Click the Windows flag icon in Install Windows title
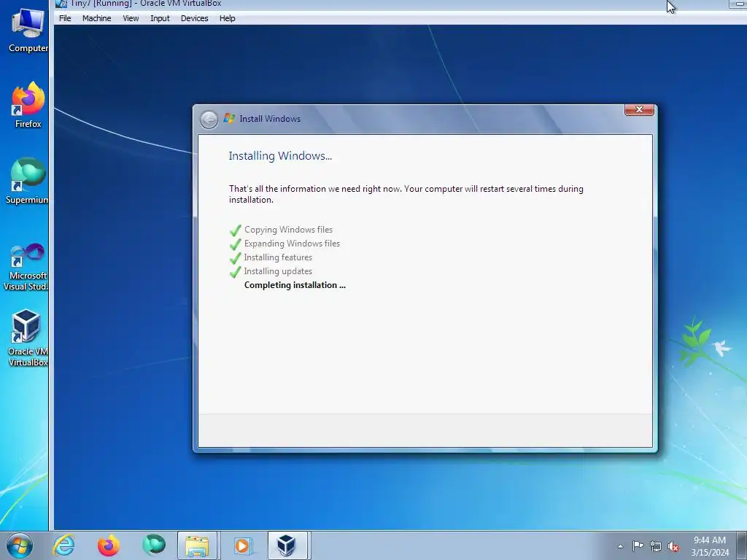Viewport: 747px width, 560px height. (x=229, y=118)
